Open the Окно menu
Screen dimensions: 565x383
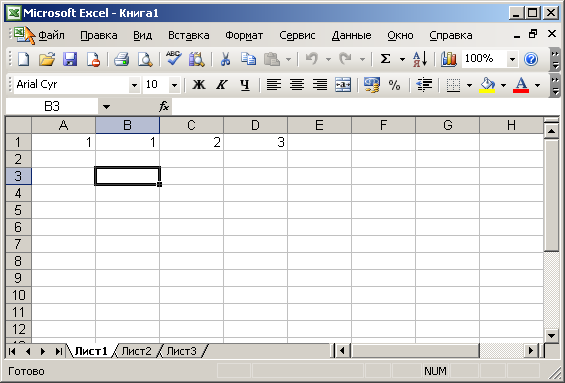(400, 35)
